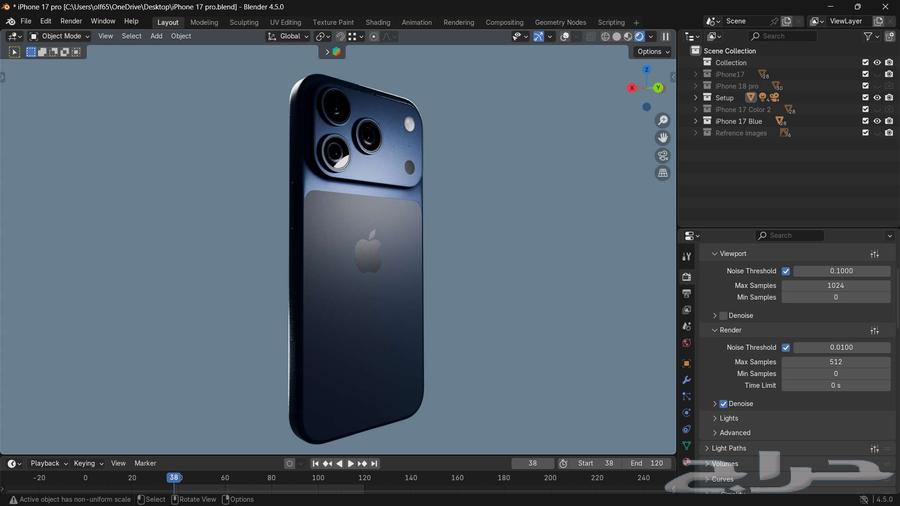Switch to the Geometry Nodes workspace tab

(x=560, y=22)
